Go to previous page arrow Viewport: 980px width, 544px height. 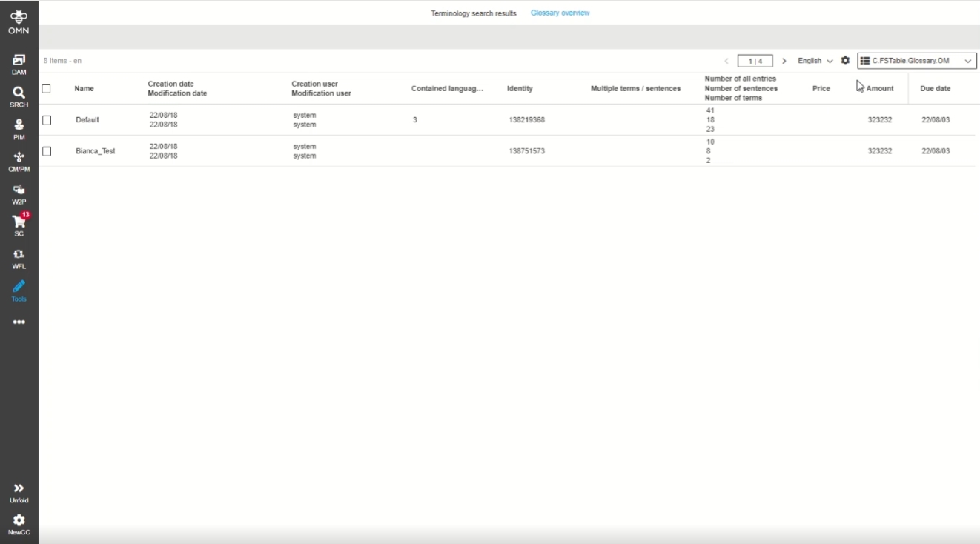[726, 61]
